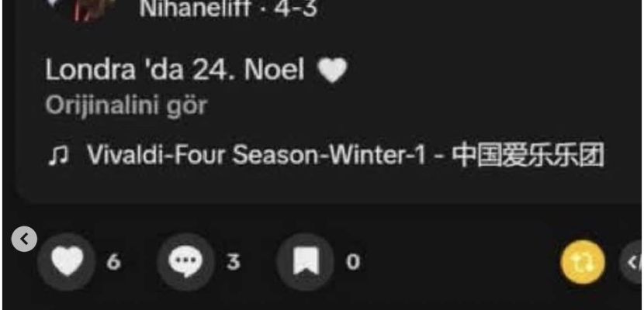Click the music note icon

coord(57,157)
